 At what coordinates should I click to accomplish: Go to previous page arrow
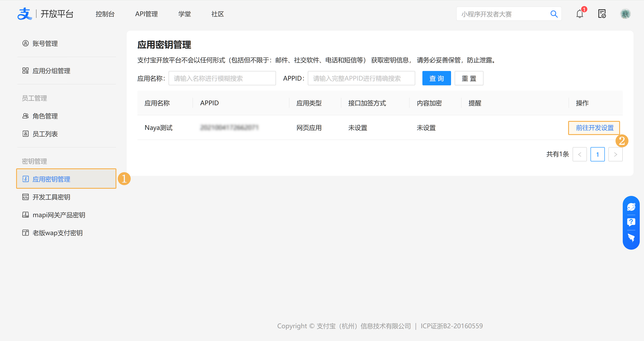(x=580, y=154)
